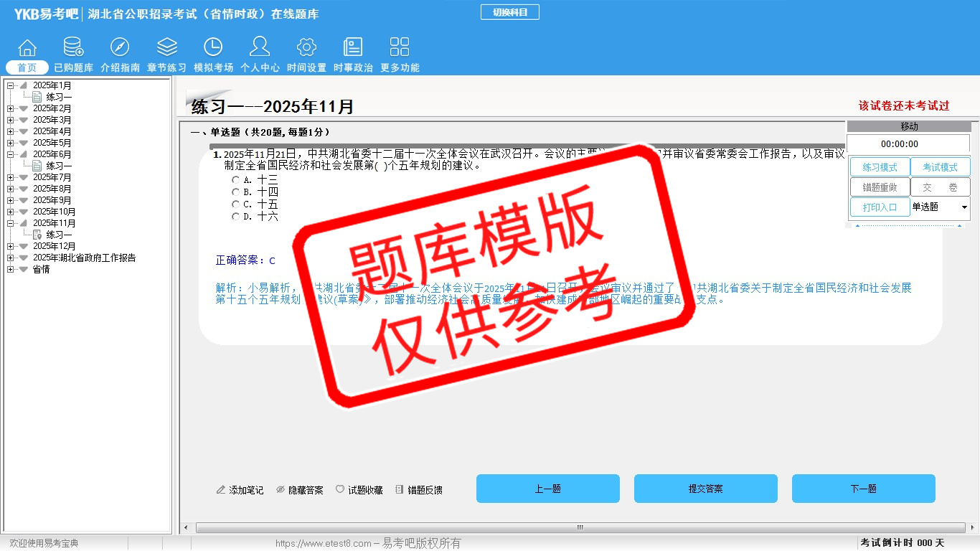Open 章节练习 layers icon
Screen dimensions: 980x551
(166, 47)
